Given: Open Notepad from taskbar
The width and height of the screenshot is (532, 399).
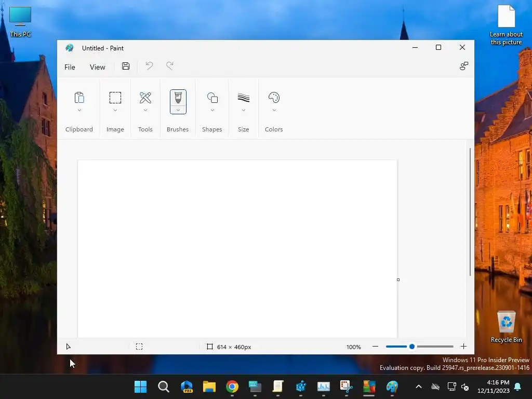Looking at the screenshot, I should pos(278,387).
